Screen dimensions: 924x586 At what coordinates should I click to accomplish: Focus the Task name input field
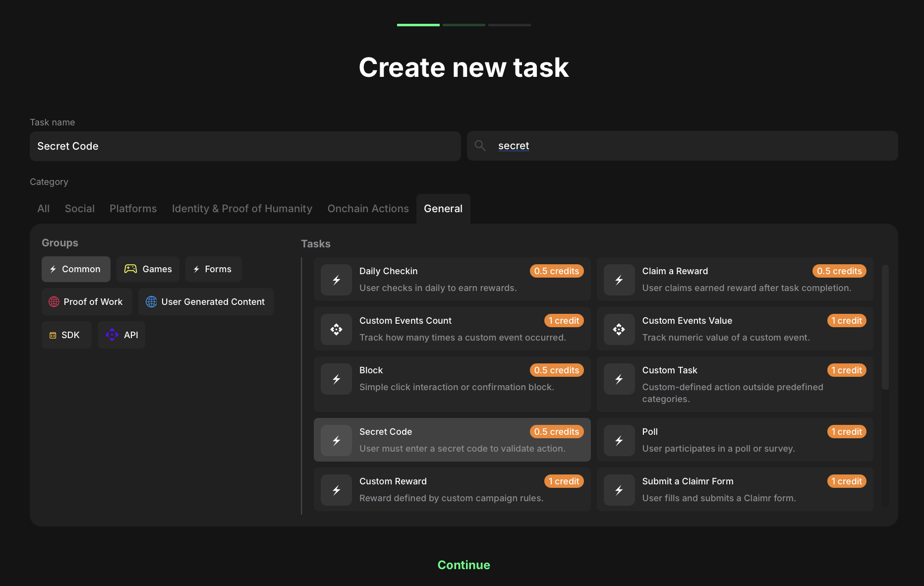point(245,146)
